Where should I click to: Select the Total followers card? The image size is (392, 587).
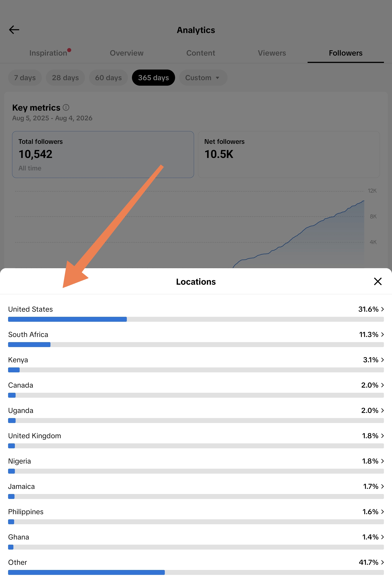coord(103,154)
